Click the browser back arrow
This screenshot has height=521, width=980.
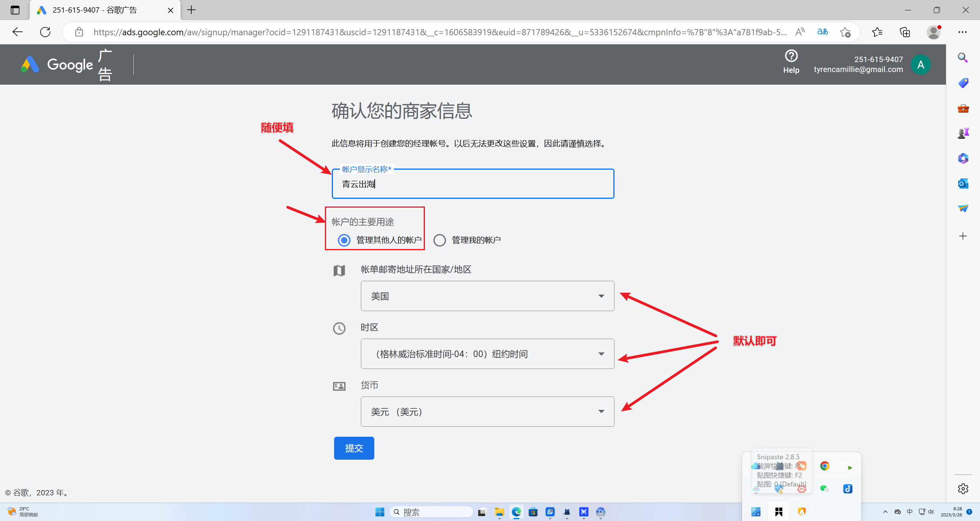[x=18, y=32]
